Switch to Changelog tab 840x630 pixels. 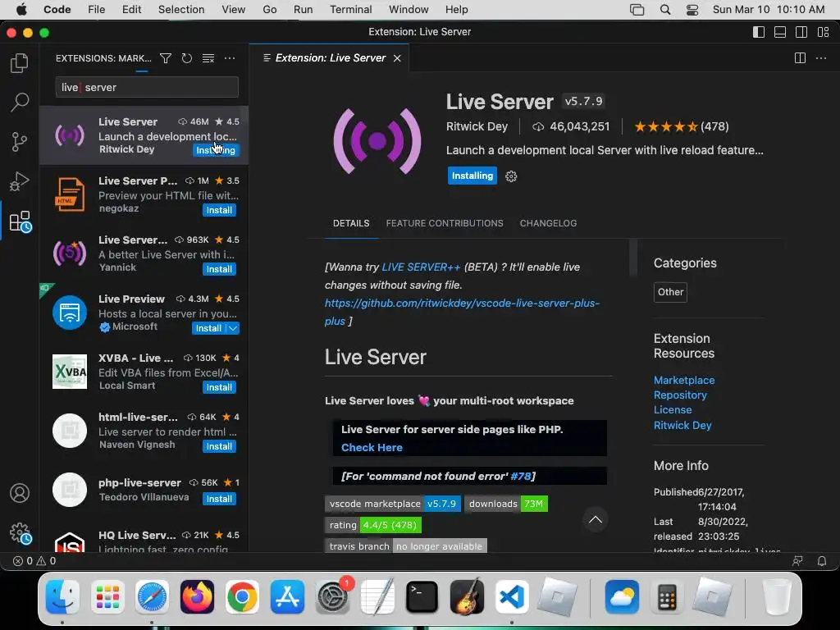tap(548, 223)
